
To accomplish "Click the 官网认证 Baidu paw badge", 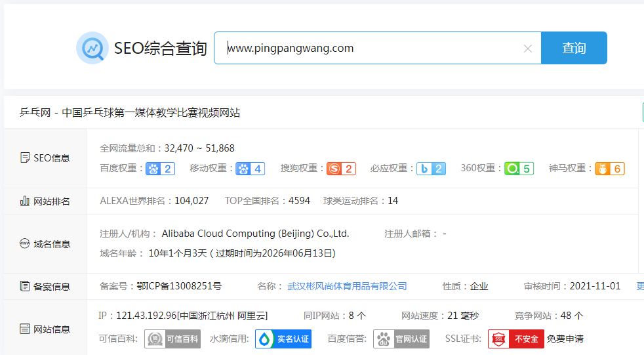I will (x=401, y=339).
